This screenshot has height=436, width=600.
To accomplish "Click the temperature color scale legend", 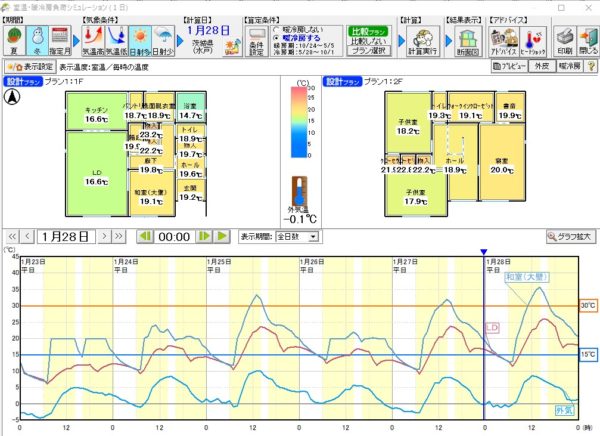I will coord(299,122).
